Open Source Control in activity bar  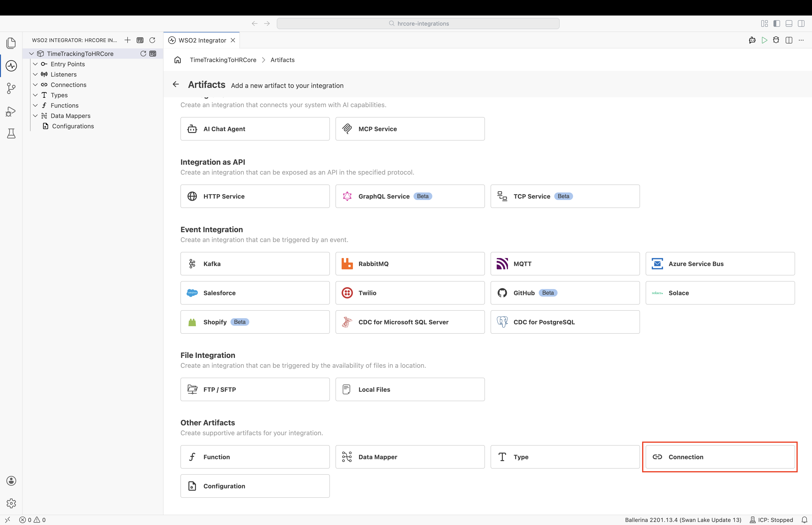click(11, 89)
